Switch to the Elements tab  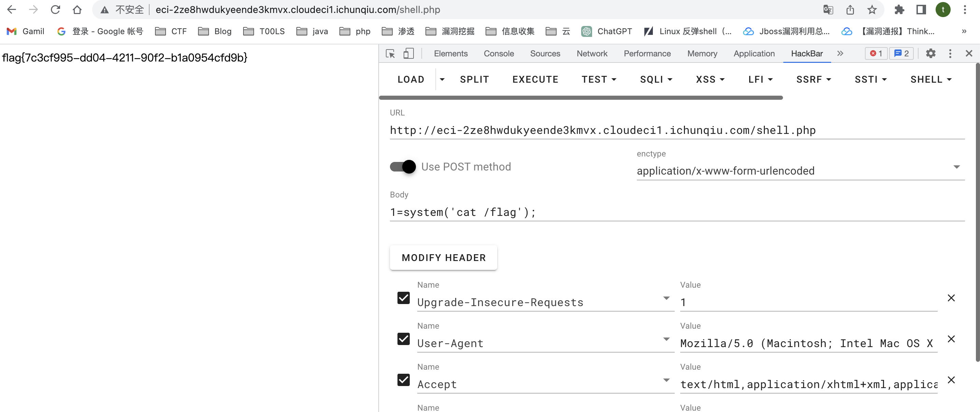click(x=451, y=54)
